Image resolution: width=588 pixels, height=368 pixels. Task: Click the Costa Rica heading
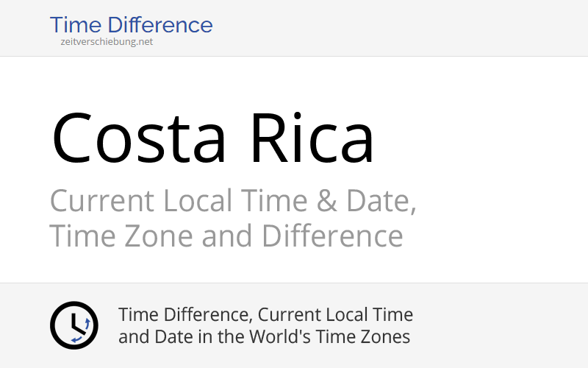(x=213, y=138)
